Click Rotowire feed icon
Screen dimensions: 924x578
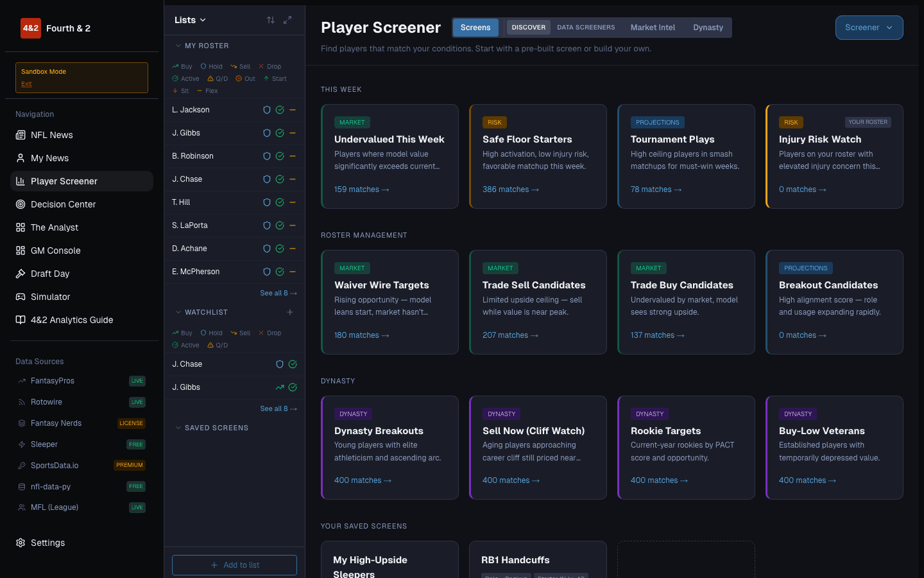tap(22, 402)
